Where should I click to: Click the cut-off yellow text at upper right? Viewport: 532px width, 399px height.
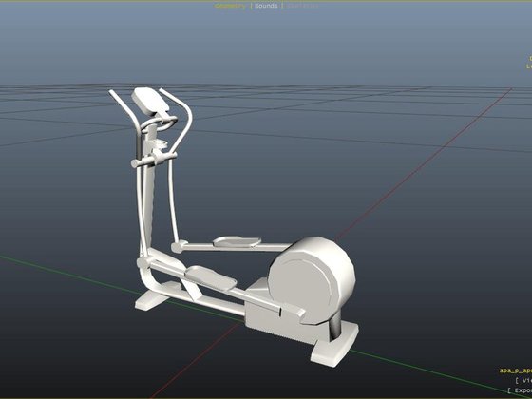[529, 63]
